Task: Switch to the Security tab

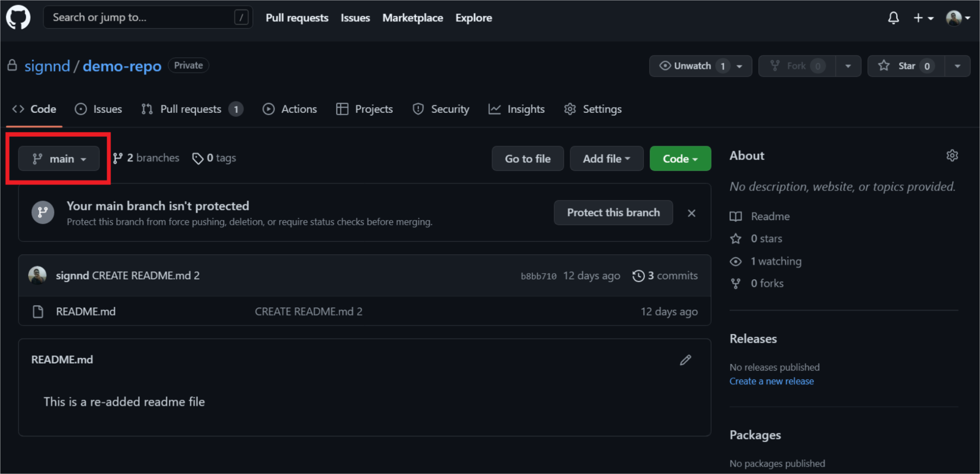Action: 441,109
